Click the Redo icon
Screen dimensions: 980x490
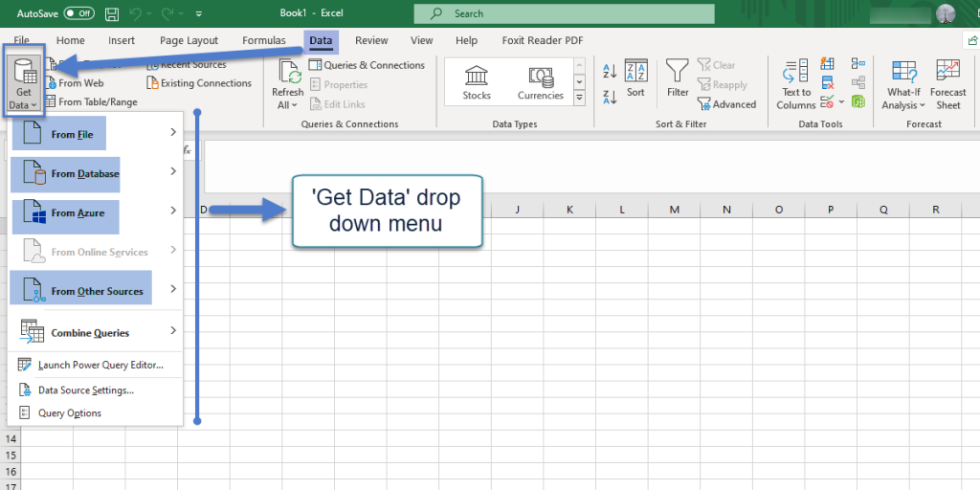point(167,13)
